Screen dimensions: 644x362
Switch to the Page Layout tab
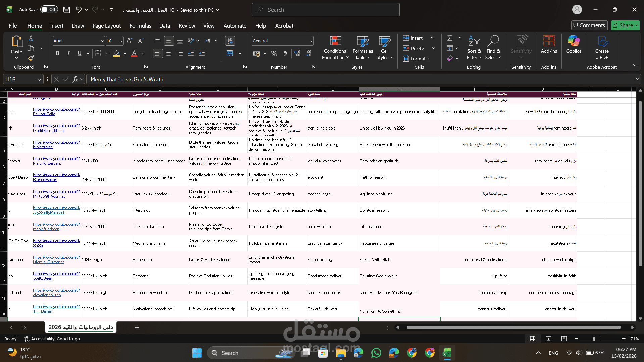click(x=107, y=25)
